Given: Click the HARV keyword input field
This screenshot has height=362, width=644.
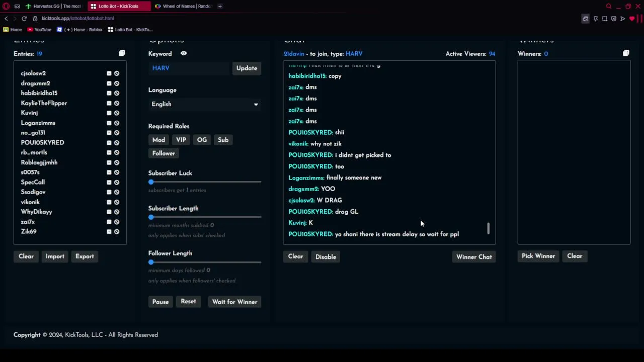Looking at the screenshot, I should click(189, 68).
